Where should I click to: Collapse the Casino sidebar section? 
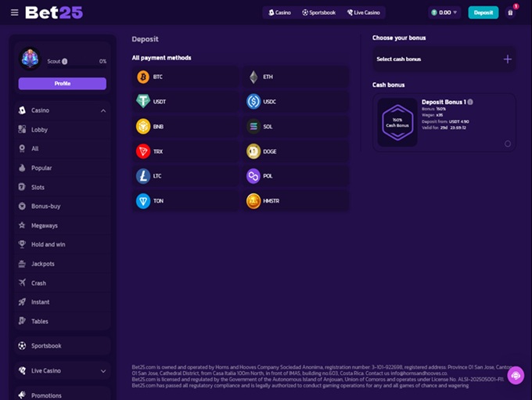coord(103,110)
